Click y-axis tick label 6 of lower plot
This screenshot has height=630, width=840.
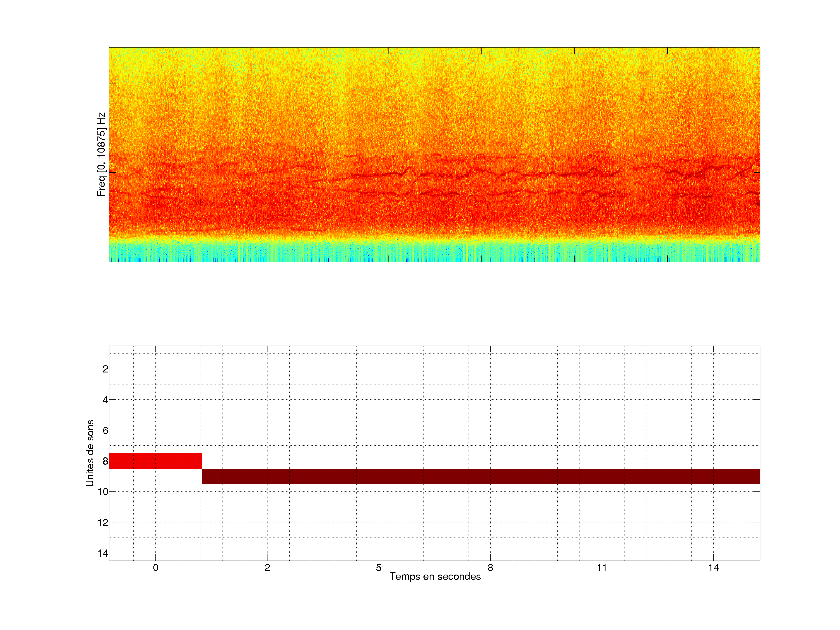click(105, 430)
